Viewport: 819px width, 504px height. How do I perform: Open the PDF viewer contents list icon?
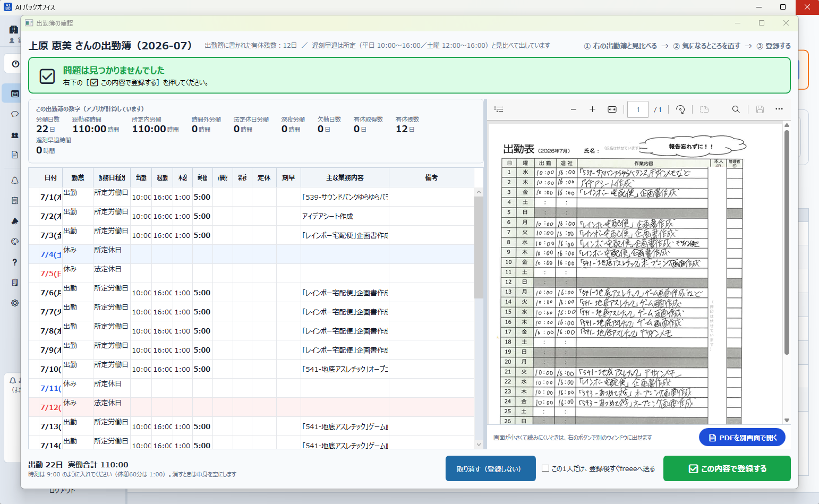499,109
